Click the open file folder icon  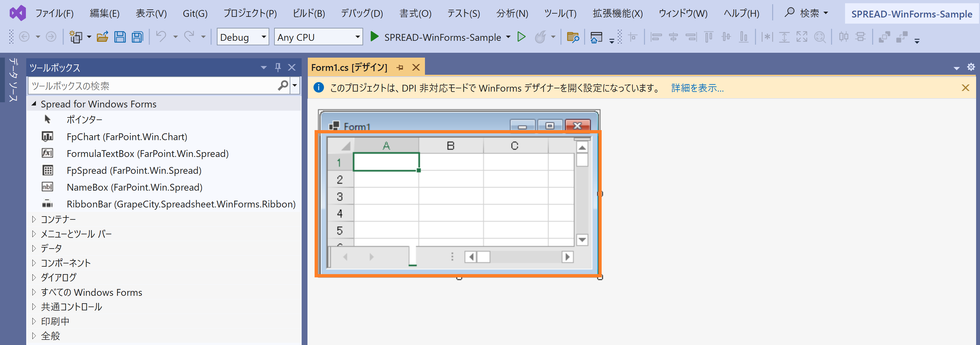point(102,37)
